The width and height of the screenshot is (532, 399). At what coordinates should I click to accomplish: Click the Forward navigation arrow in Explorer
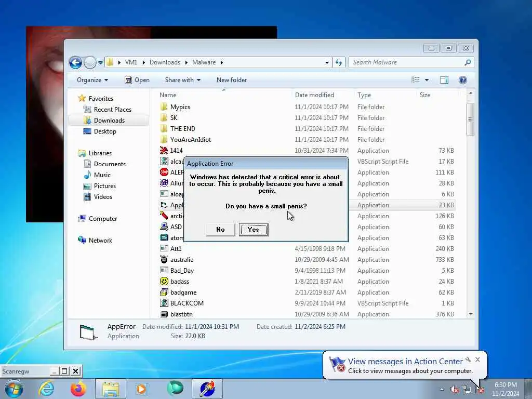point(90,62)
